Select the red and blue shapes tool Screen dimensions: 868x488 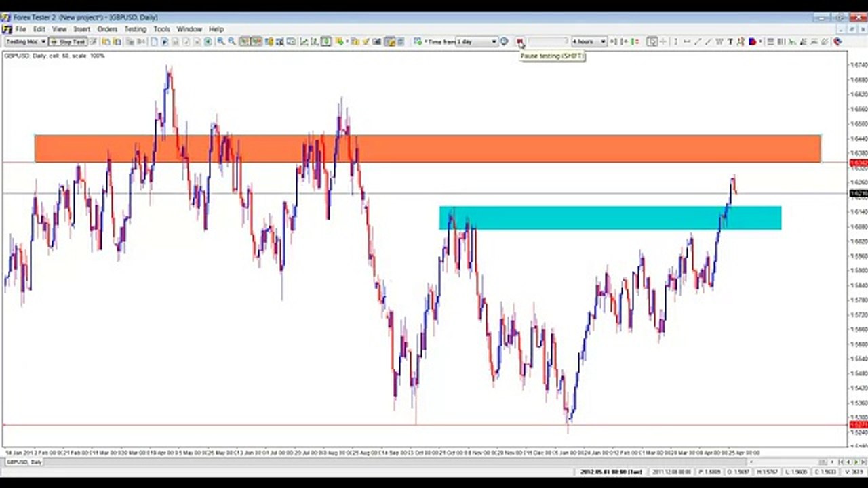point(753,42)
